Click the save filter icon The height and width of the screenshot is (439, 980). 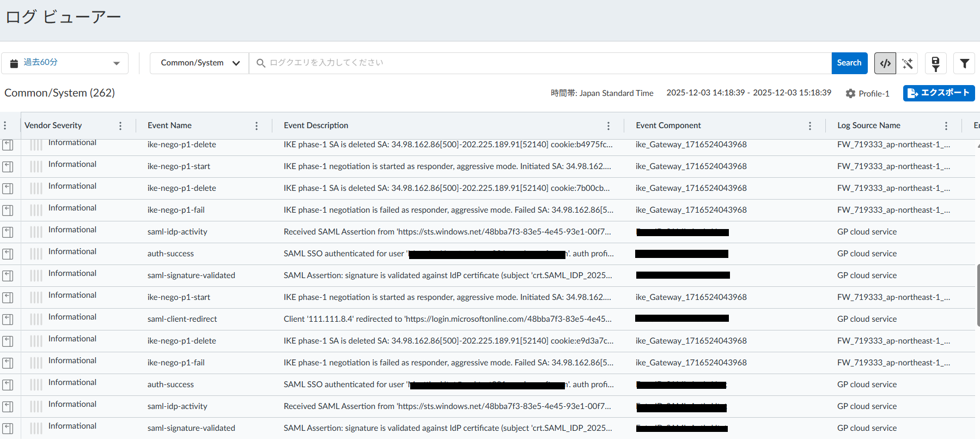(935, 63)
